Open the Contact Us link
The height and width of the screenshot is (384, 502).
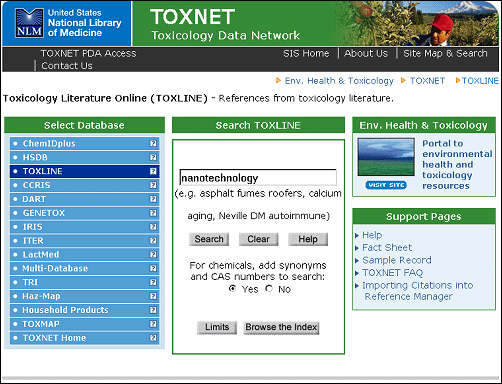point(67,66)
